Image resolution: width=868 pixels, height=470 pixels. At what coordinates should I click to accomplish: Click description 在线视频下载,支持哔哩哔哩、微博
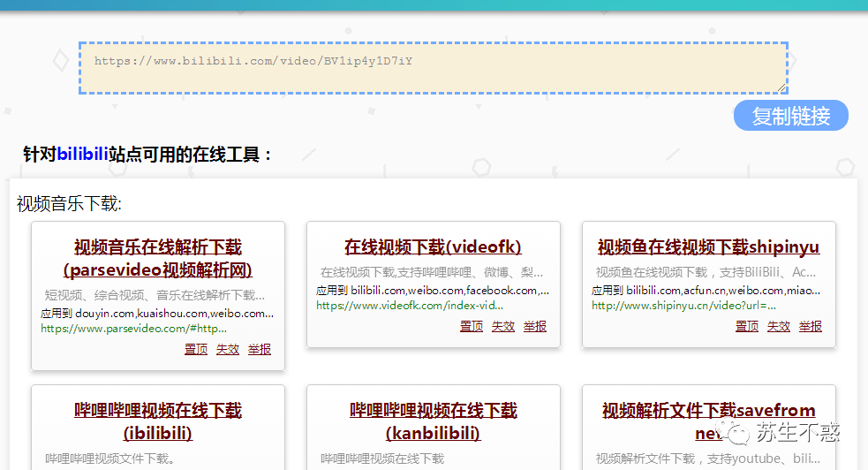432,272
